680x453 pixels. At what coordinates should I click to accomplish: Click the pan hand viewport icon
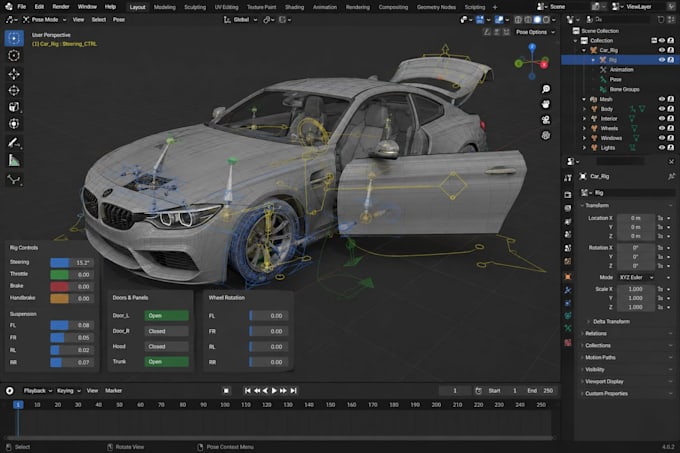pyautogui.click(x=546, y=104)
